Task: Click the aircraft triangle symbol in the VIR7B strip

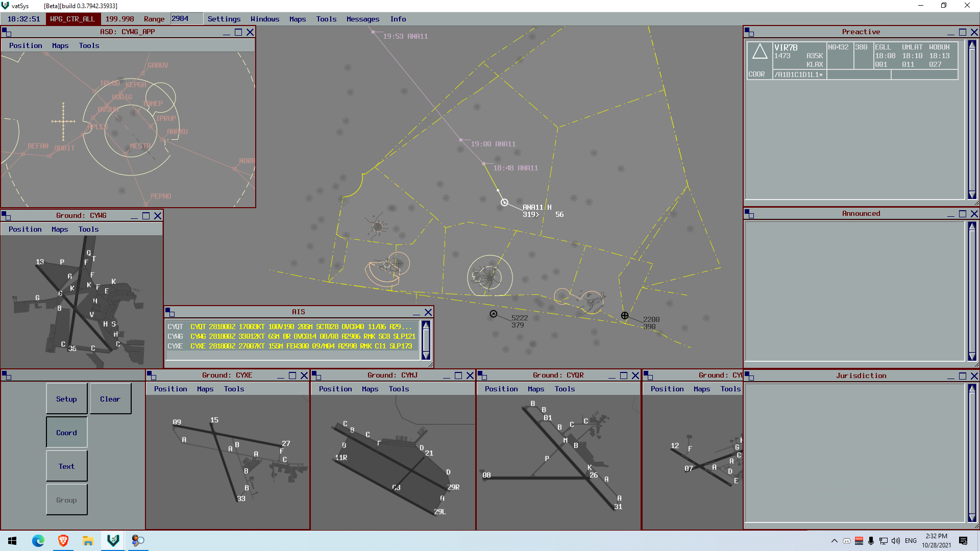Action: click(759, 52)
